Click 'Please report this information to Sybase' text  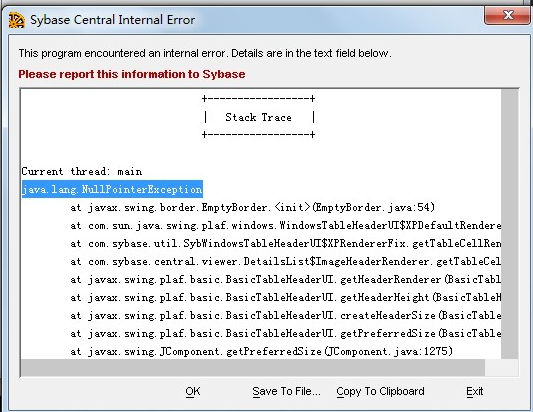pos(132,74)
